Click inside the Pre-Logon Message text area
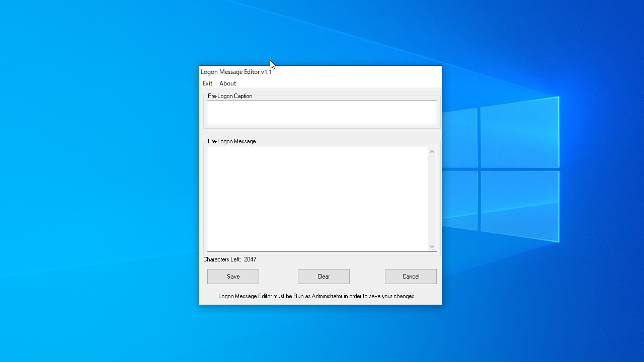The width and height of the screenshot is (644, 362). point(317,199)
